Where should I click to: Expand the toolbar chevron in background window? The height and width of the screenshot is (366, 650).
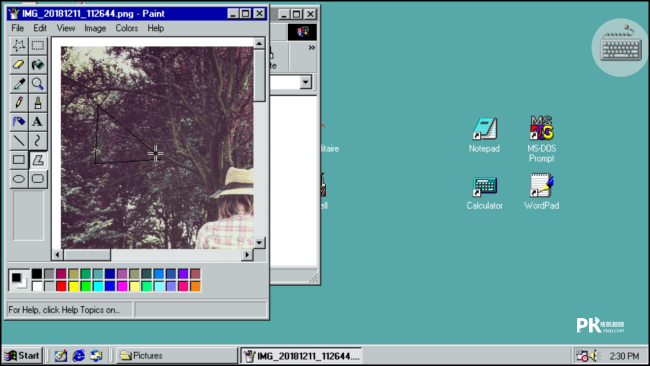pyautogui.click(x=312, y=48)
